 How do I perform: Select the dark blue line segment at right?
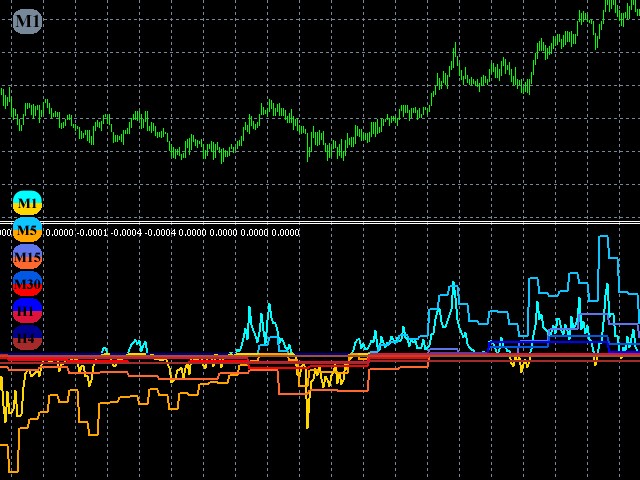[520, 343]
